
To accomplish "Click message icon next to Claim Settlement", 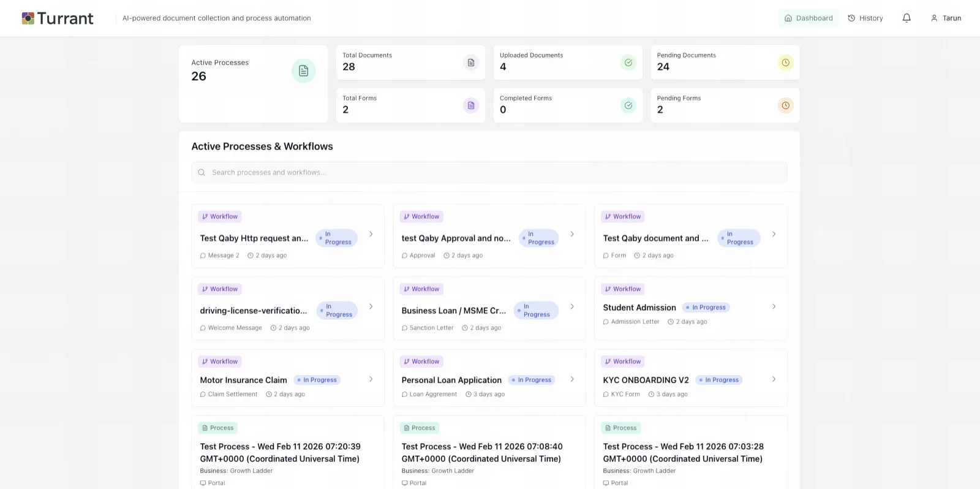I will coord(203,395).
